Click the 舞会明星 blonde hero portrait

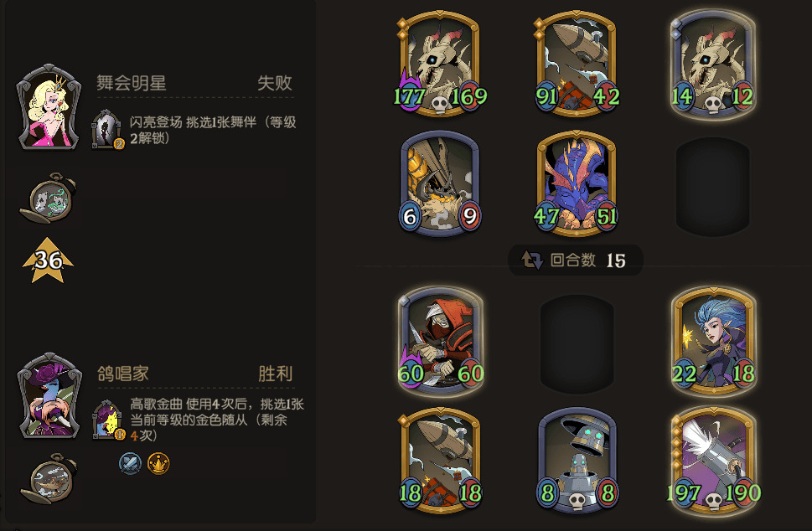click(x=49, y=107)
